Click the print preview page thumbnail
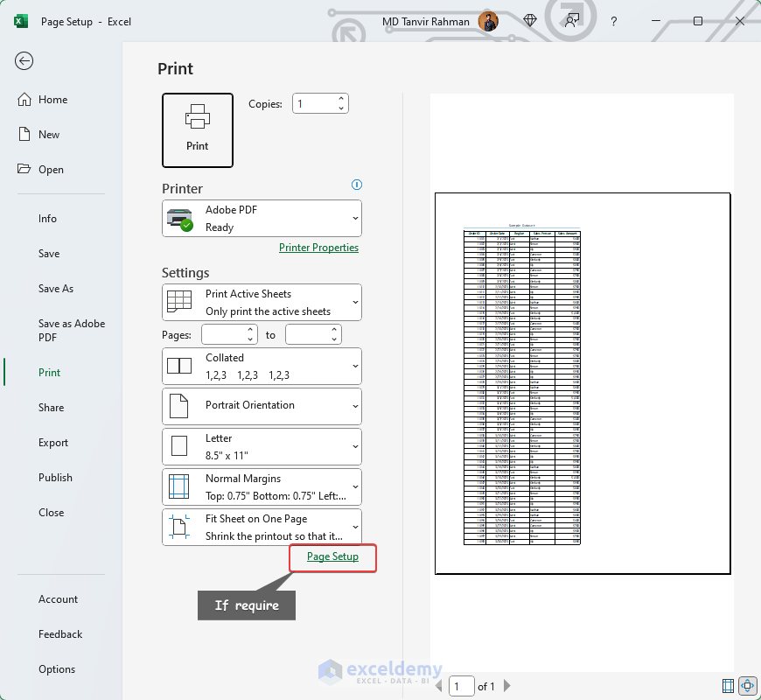The width and height of the screenshot is (761, 700). (x=583, y=383)
